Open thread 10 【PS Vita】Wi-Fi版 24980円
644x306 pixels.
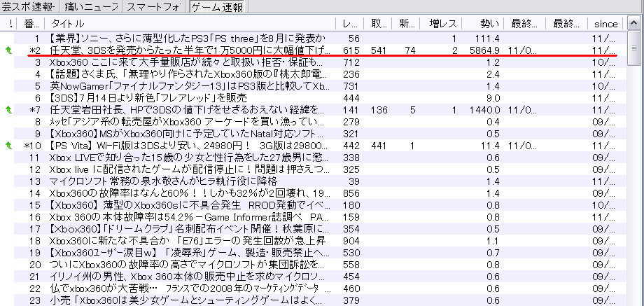click(x=188, y=146)
